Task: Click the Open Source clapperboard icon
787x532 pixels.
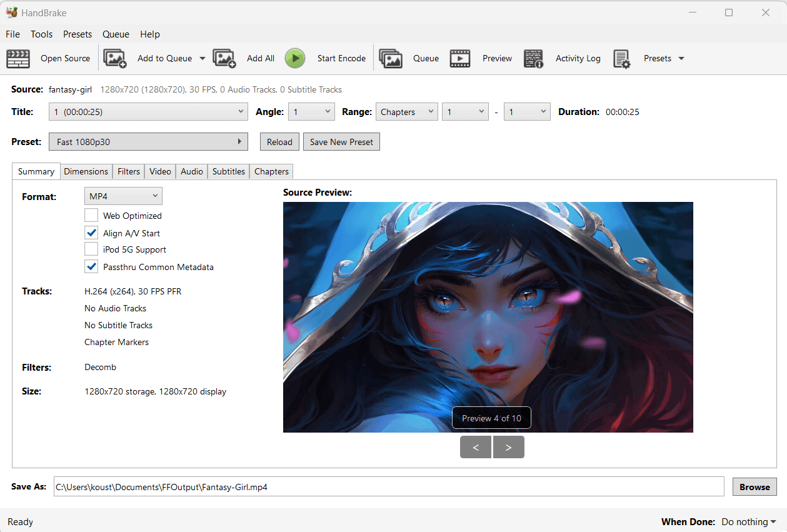Action: 18,58
